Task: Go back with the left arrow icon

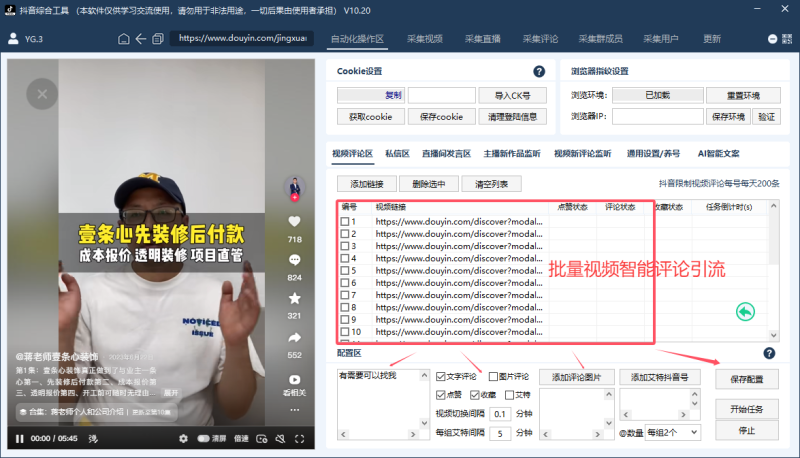Action: pos(141,39)
